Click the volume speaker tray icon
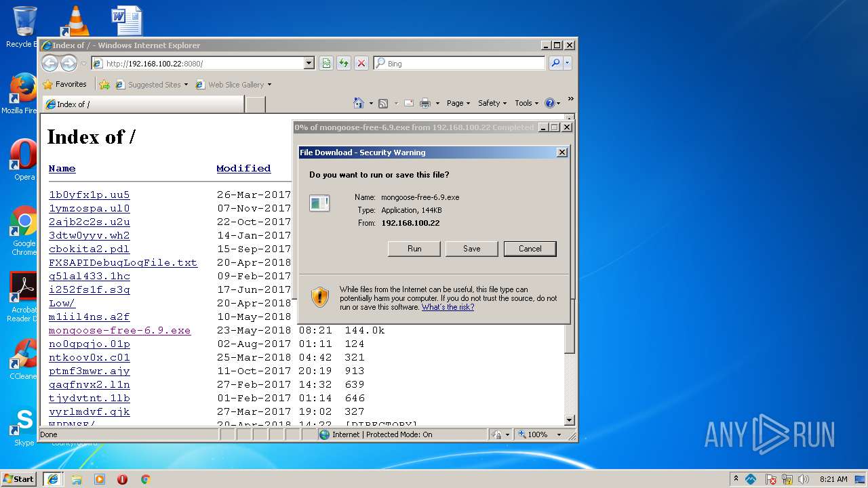The width and height of the screenshot is (868, 488). coord(804,479)
